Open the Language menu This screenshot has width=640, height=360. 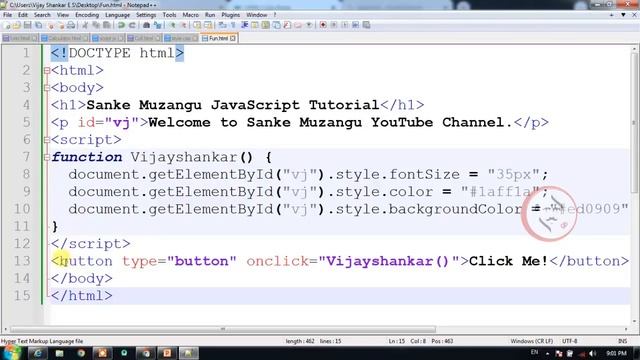117,15
